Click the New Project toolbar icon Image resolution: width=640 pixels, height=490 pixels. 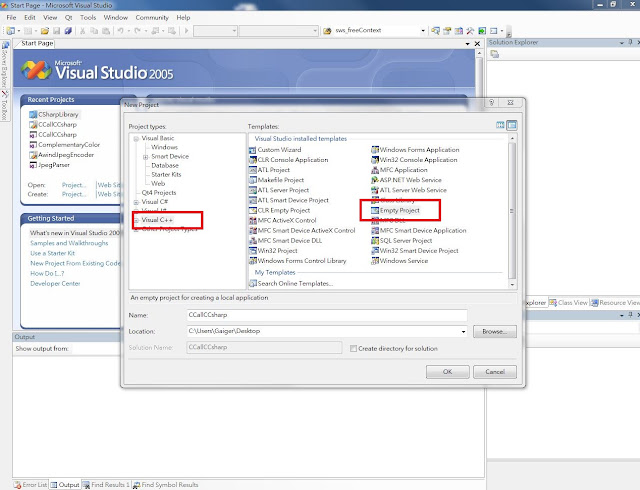coord(11,31)
